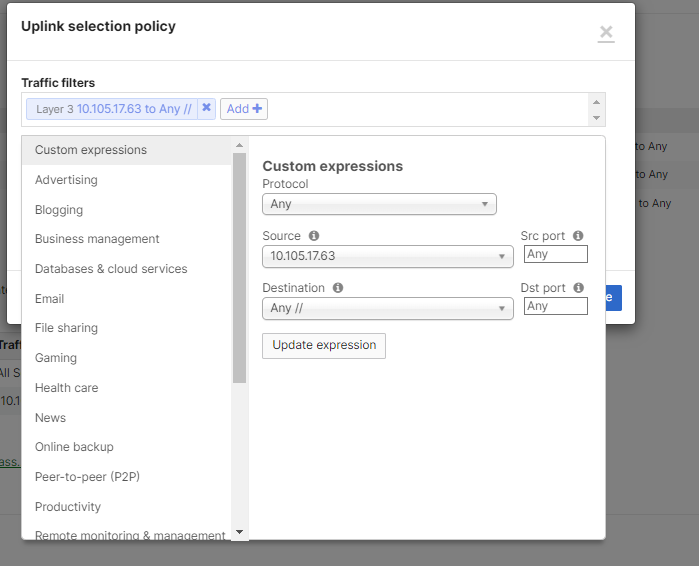Choose Peer-to-peer (P2P) category

[x=87, y=477]
